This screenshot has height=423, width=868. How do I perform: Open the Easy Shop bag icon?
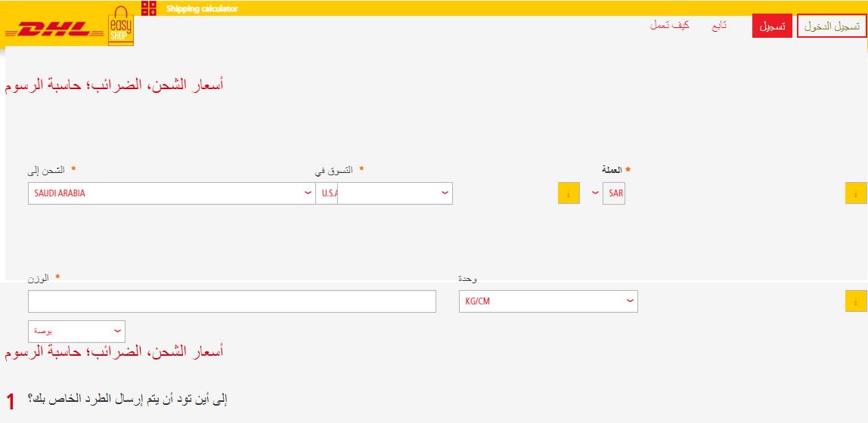[121, 26]
